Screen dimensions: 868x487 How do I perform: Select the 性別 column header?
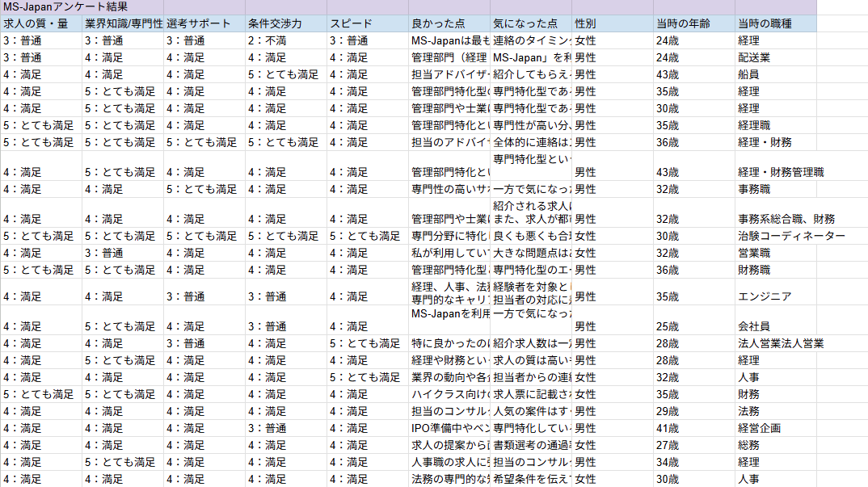(x=612, y=23)
